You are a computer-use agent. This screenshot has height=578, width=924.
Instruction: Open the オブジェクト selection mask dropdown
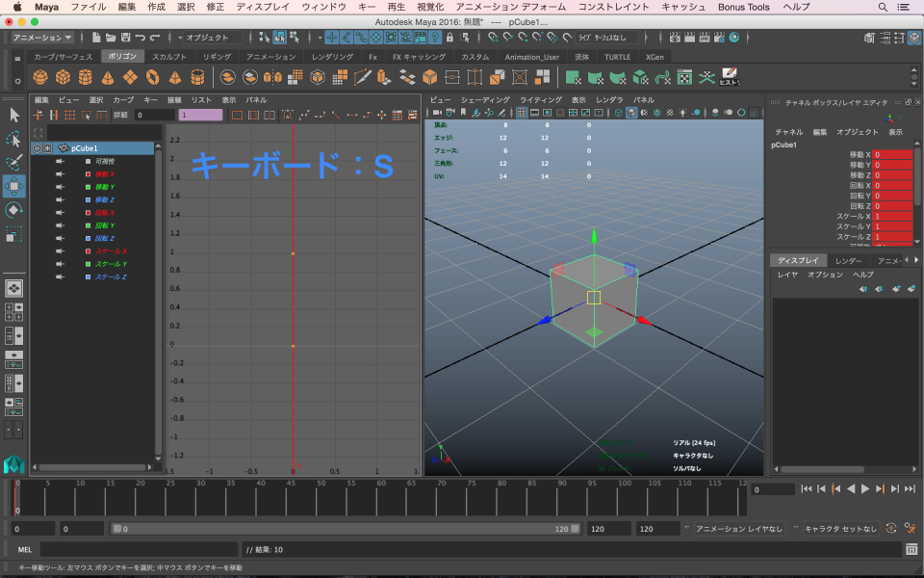point(211,38)
